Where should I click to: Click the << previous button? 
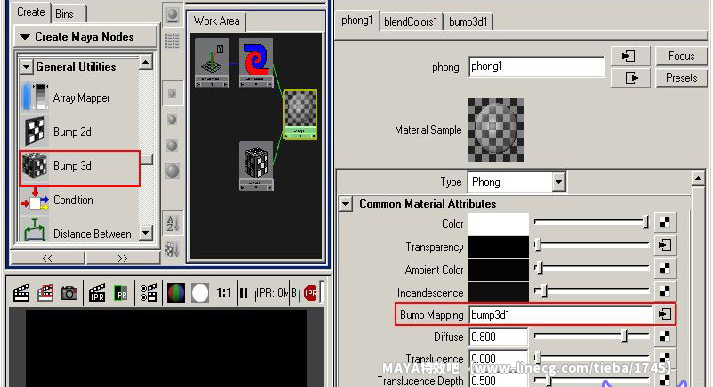(47, 258)
